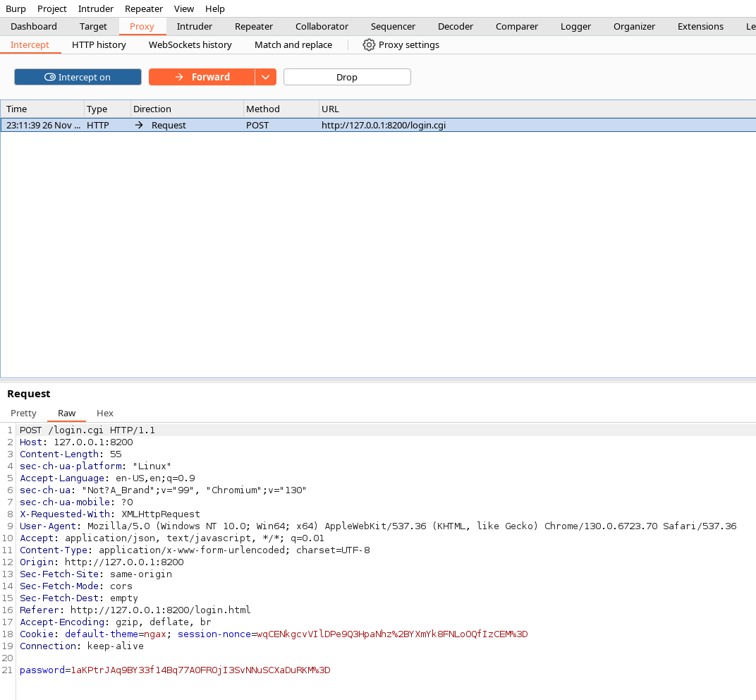This screenshot has height=700, width=756.
Task: Go to the Repeater tool tab
Action: (x=254, y=27)
